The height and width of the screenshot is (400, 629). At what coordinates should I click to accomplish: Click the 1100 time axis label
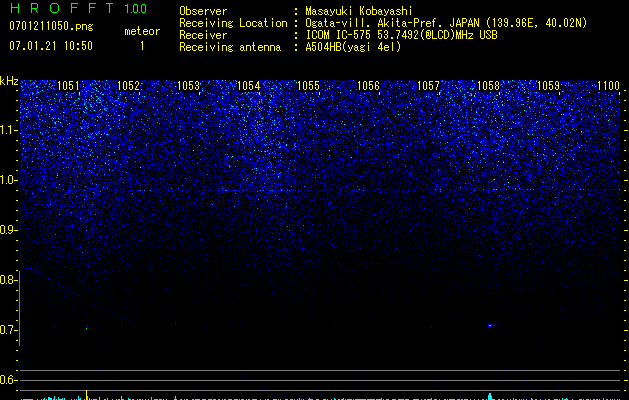(x=608, y=85)
